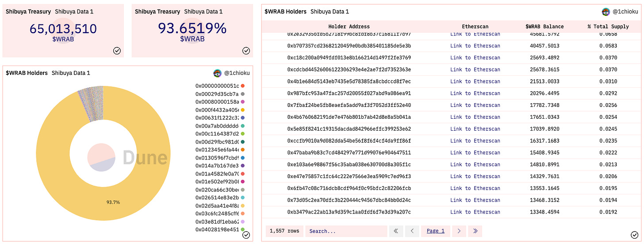Click the red legend dot for 0x00000000051c
Image resolution: width=644 pixels, height=244 pixels.
(x=243, y=86)
